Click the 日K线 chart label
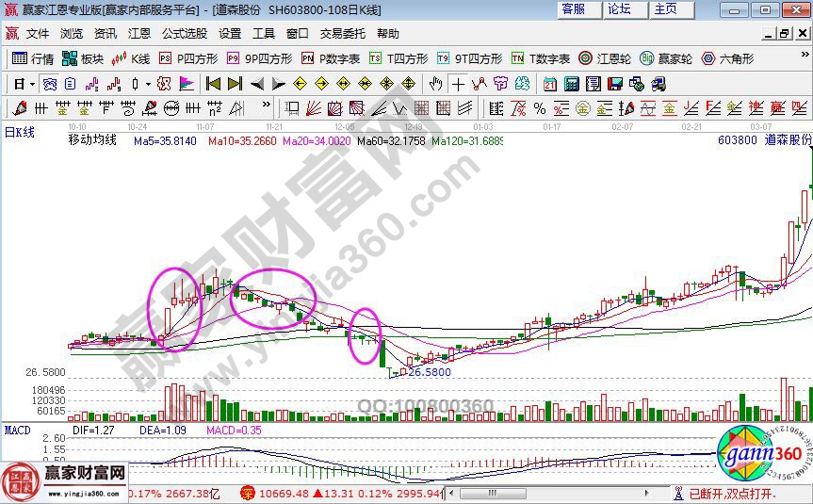The height and width of the screenshot is (504, 813). [21, 132]
